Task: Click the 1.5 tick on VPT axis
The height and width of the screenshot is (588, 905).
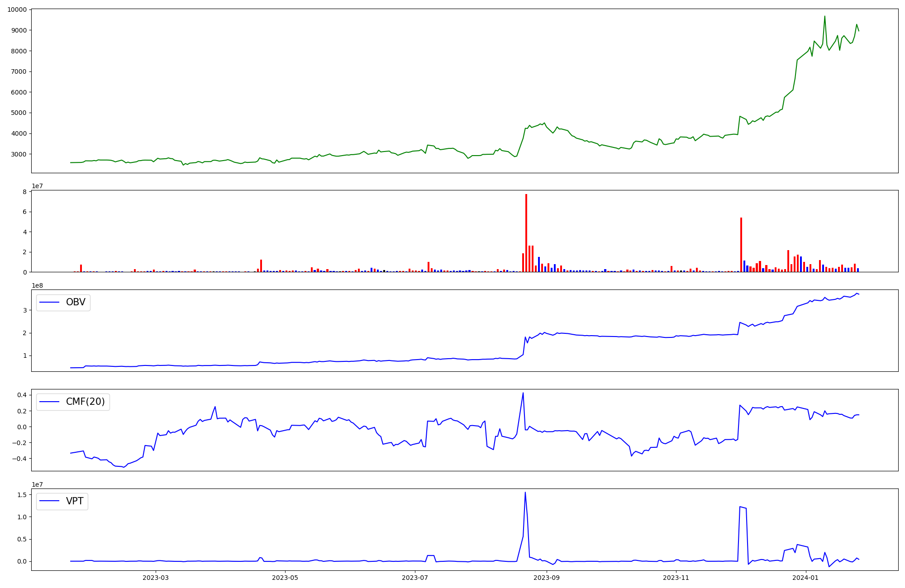Action: click(22, 495)
